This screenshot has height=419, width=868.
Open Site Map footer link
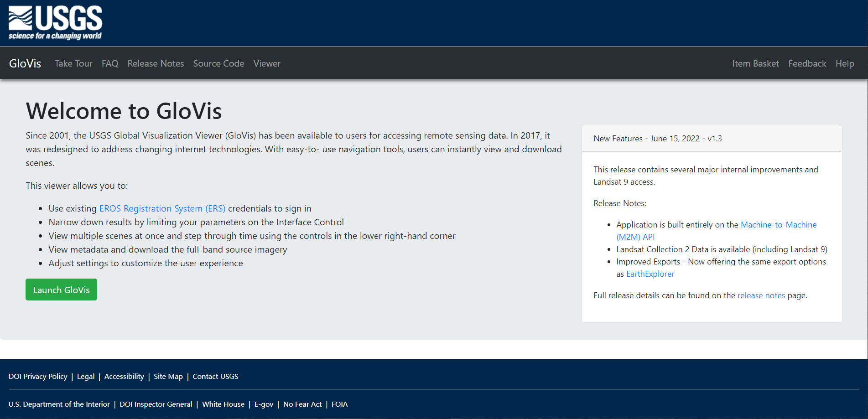click(x=168, y=377)
